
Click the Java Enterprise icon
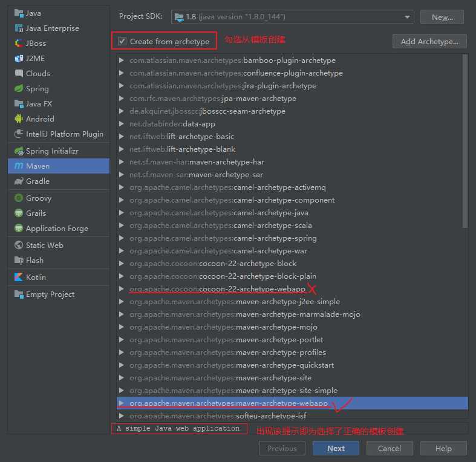click(x=19, y=28)
